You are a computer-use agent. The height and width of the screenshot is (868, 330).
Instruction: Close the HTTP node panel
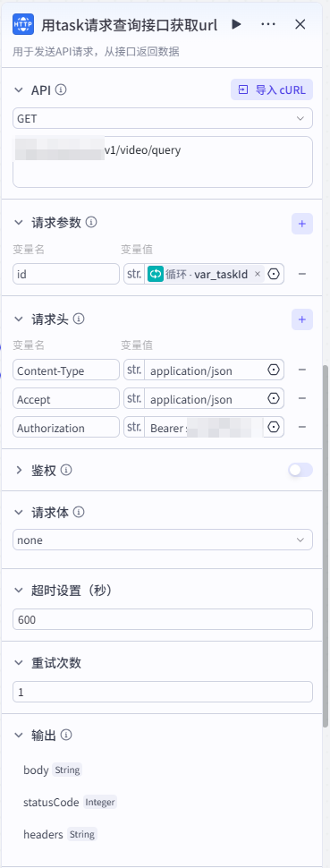click(x=300, y=24)
